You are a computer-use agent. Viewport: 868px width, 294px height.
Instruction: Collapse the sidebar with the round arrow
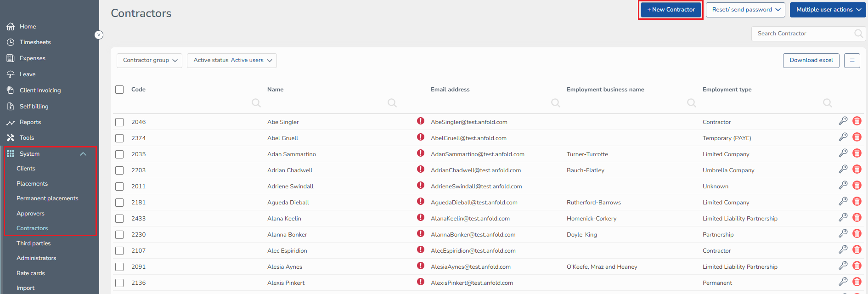(x=99, y=35)
